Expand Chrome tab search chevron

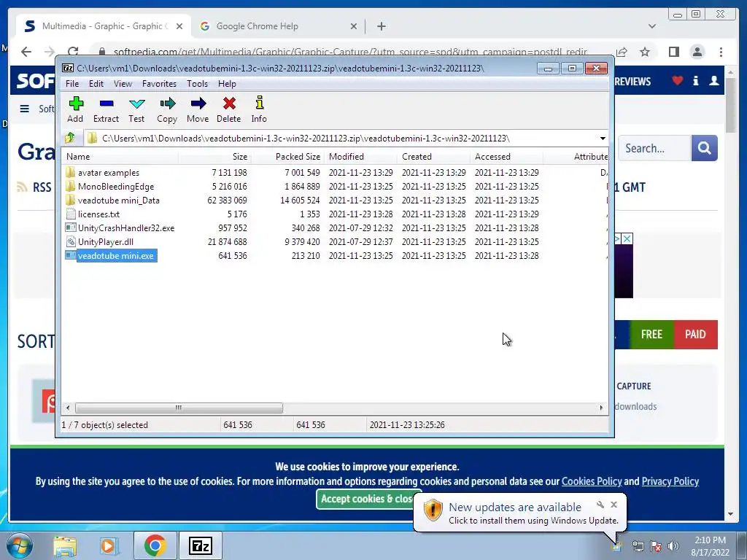point(651,26)
